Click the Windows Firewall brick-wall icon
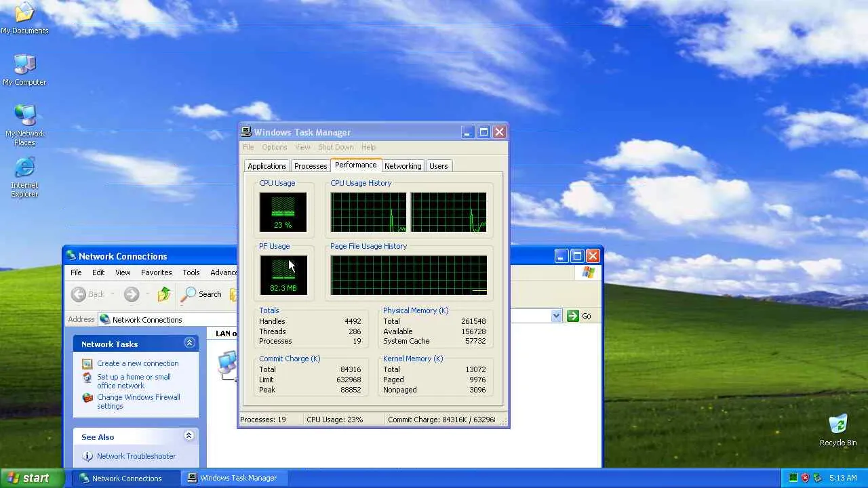 click(x=87, y=398)
